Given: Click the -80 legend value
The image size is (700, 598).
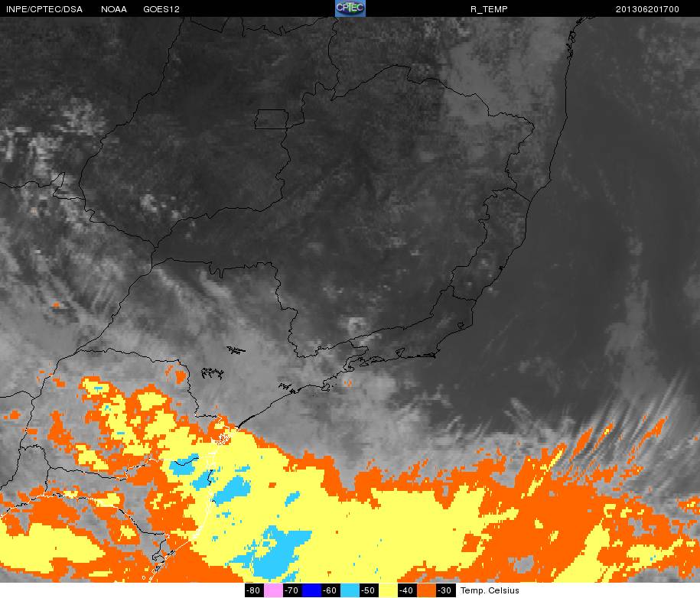Looking at the screenshot, I should [x=253, y=590].
